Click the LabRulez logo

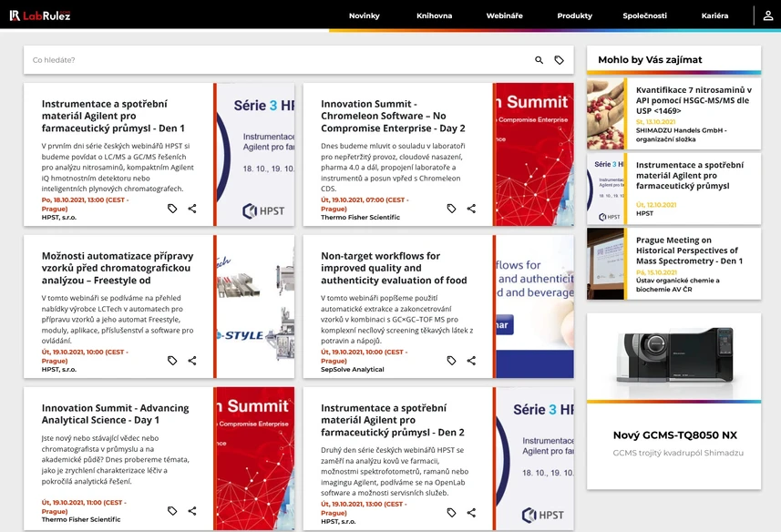click(40, 15)
